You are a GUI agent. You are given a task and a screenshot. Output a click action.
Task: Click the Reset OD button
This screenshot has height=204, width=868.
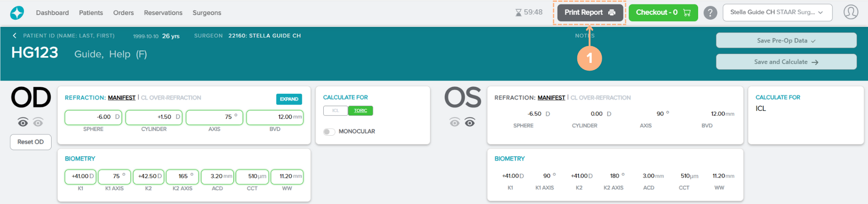(x=31, y=142)
